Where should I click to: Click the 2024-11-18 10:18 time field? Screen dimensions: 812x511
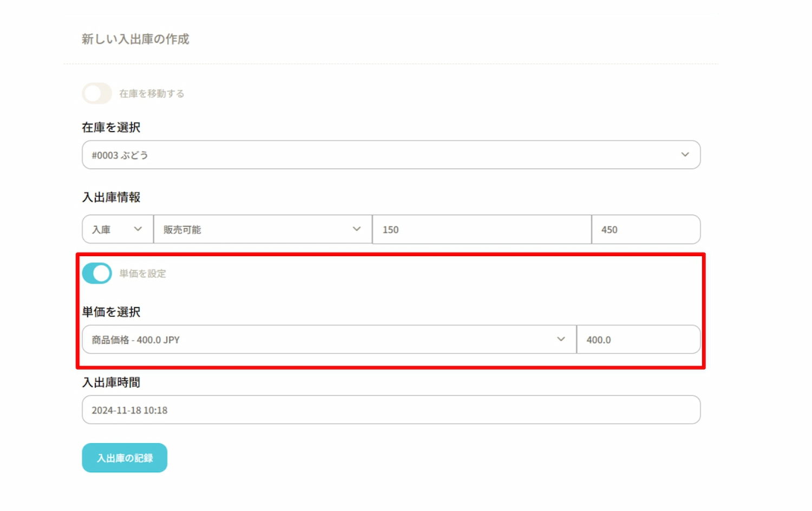(x=391, y=410)
